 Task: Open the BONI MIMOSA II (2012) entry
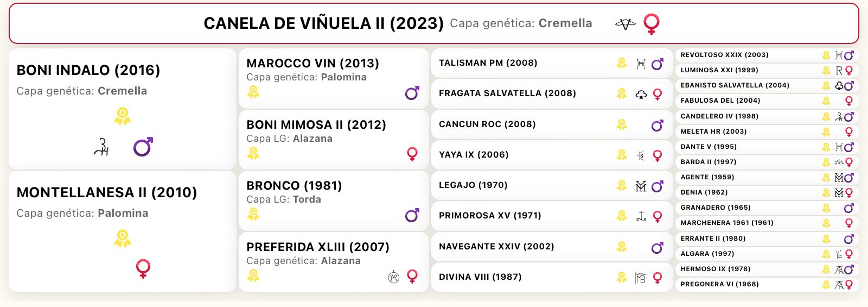pos(334,140)
